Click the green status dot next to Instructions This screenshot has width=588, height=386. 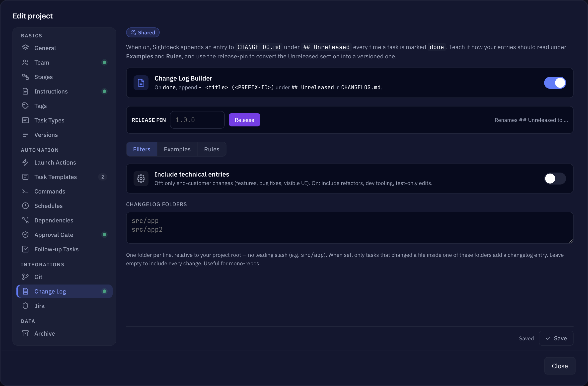coord(104,91)
